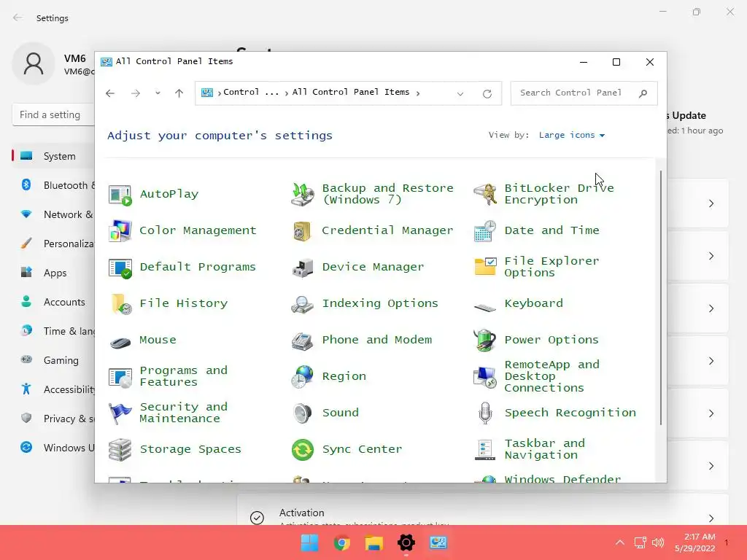Open the Windows Start button
The height and width of the screenshot is (560, 747).
(309, 542)
